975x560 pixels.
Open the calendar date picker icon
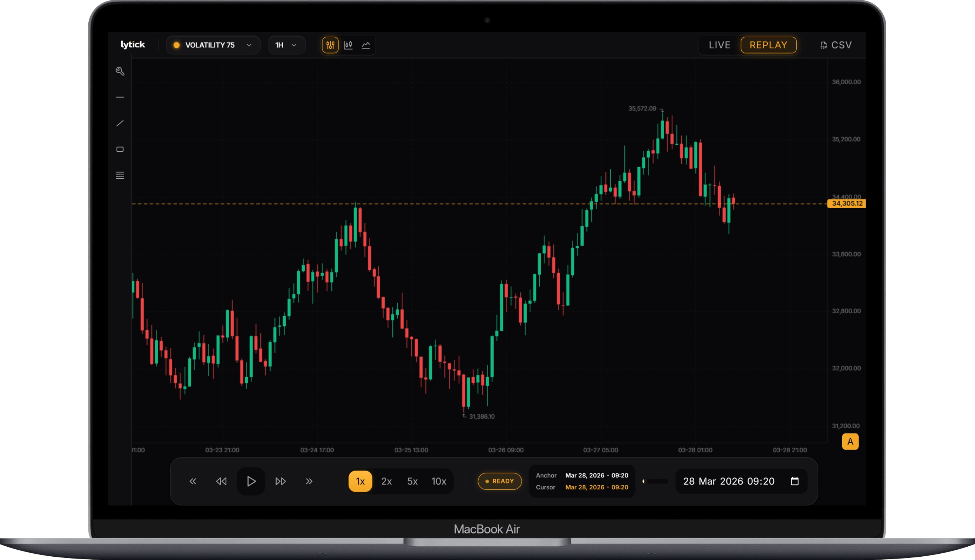[794, 481]
